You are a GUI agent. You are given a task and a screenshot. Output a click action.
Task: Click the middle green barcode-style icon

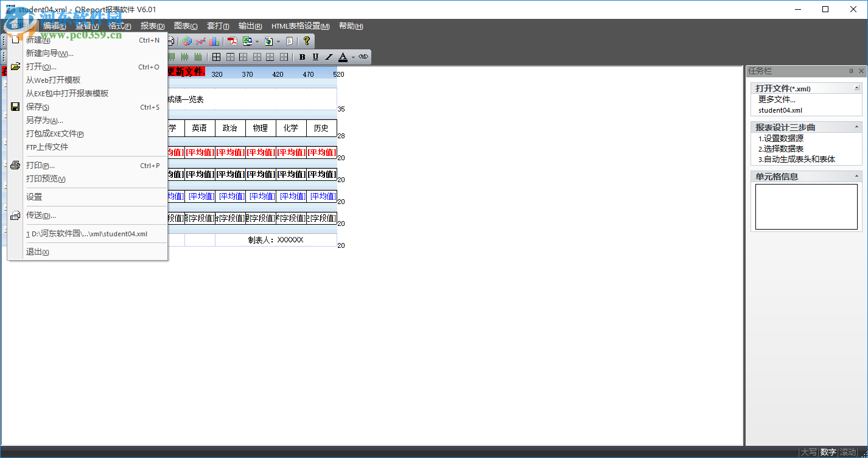tap(186, 57)
